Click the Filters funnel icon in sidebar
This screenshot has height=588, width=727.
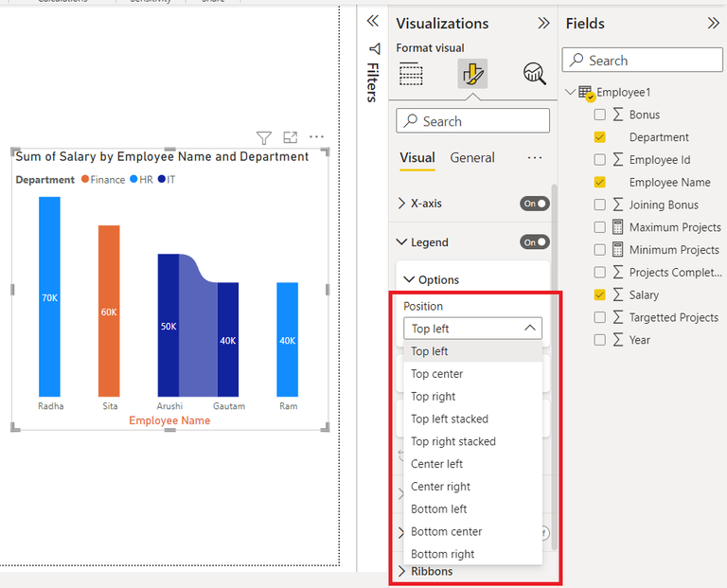[x=374, y=48]
